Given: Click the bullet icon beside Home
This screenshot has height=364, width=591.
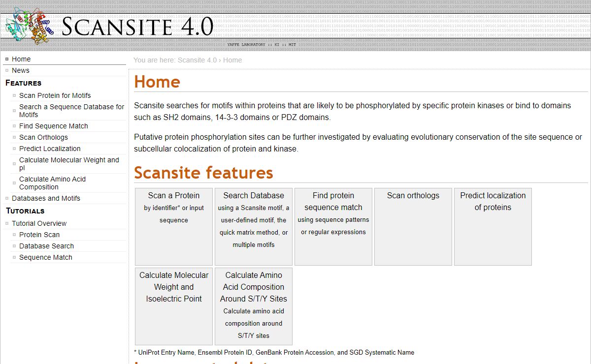Looking at the screenshot, I should pyautogui.click(x=7, y=59).
